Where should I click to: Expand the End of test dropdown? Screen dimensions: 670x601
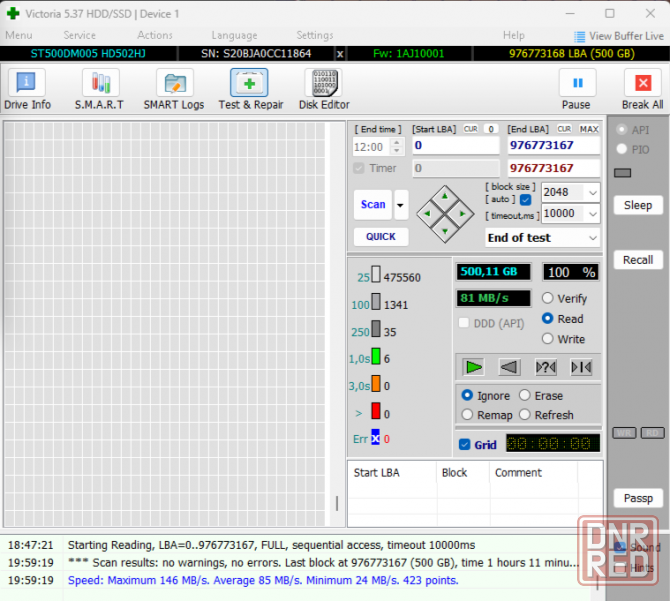(x=592, y=238)
